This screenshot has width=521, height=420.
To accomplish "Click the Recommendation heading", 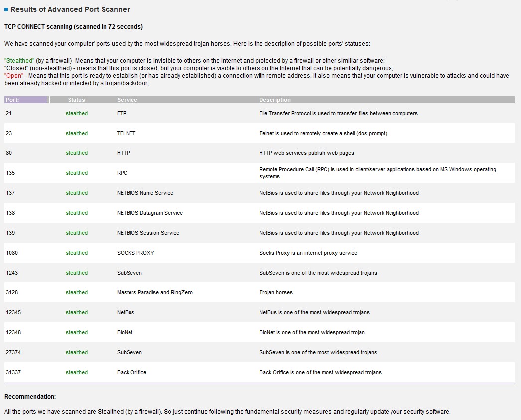I will pos(30,397).
